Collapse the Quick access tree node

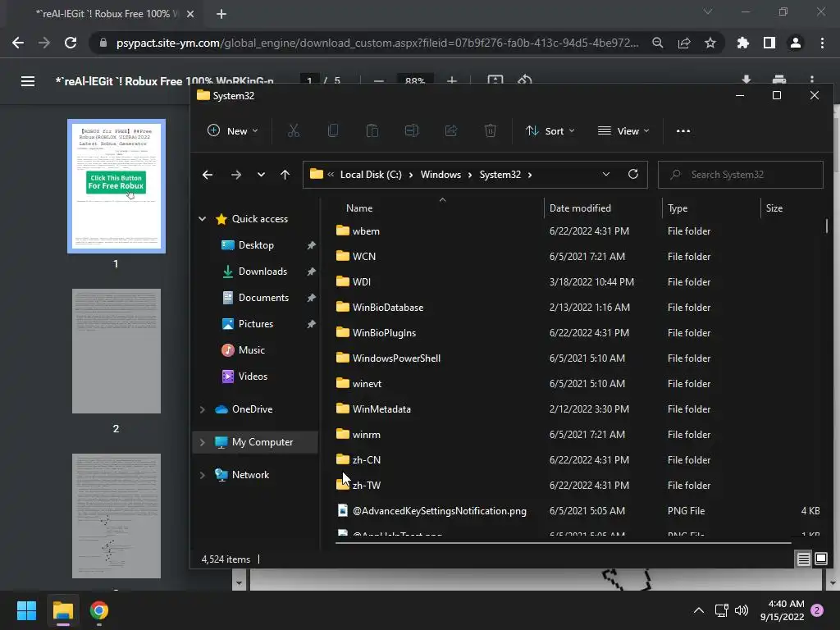tap(203, 218)
